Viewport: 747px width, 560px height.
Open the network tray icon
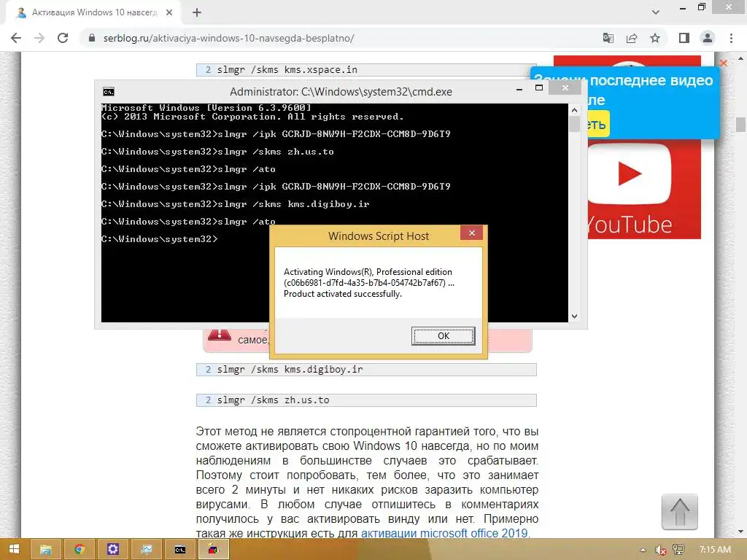[x=678, y=550]
